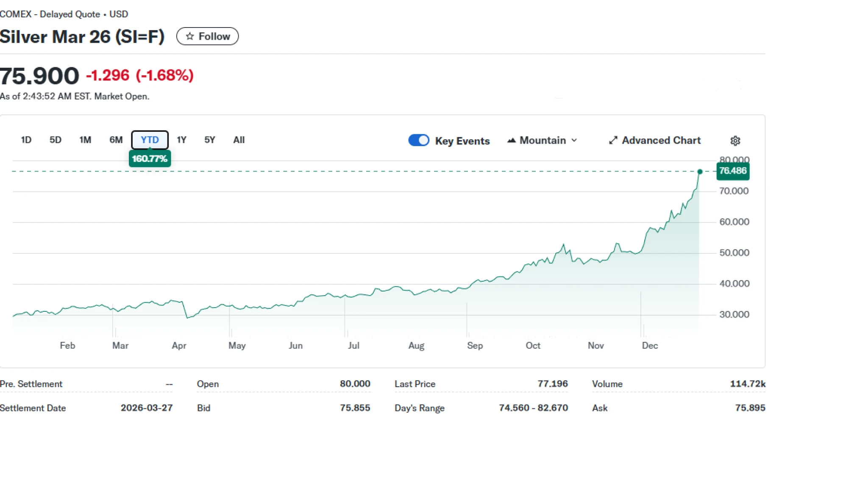Click the Advanced Chart expand arrows icon
The image size is (868, 488).
pos(613,140)
